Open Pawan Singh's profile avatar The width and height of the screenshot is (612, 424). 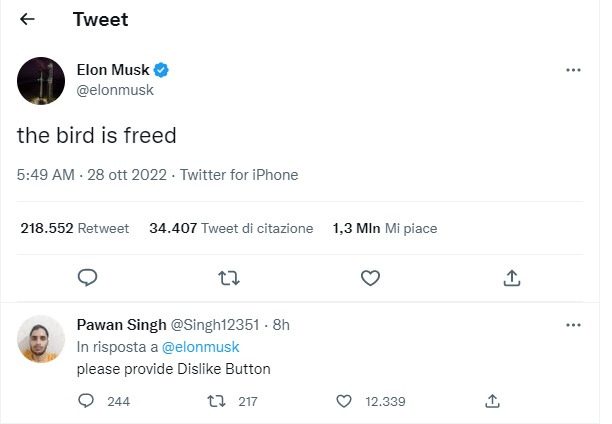coord(41,339)
